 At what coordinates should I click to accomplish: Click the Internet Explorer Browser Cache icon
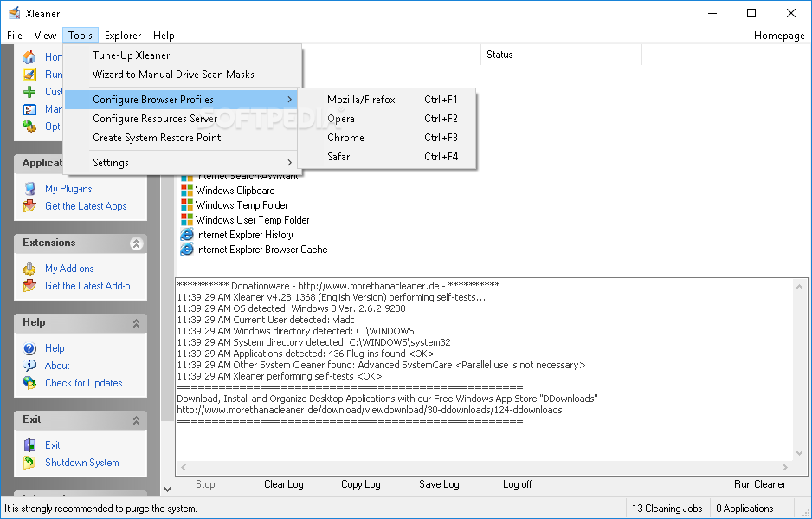point(186,250)
